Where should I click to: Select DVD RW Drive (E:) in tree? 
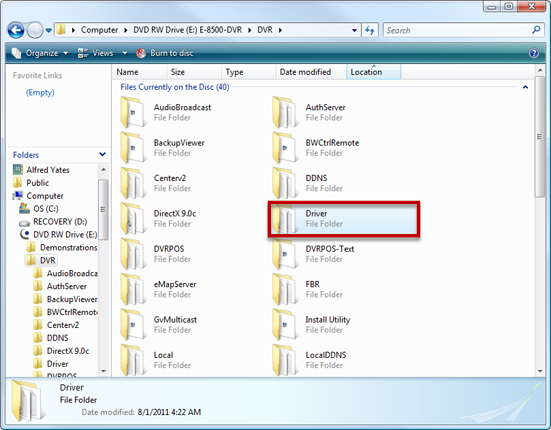click(58, 234)
